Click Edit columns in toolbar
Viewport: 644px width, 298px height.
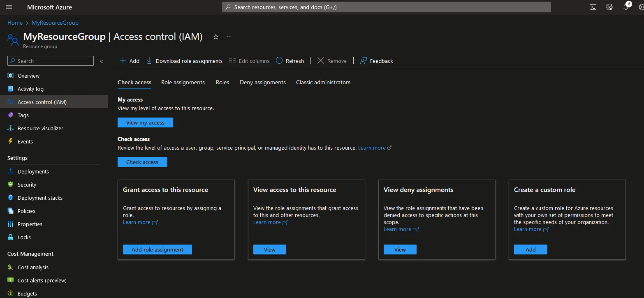[249, 61]
